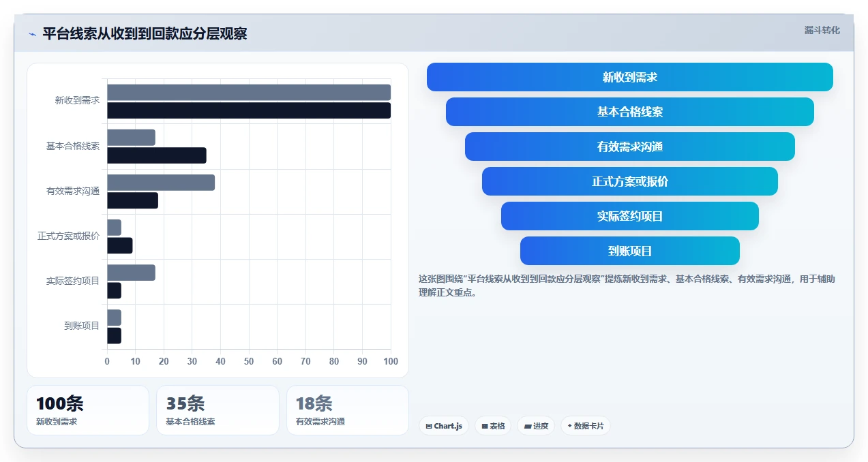This screenshot has width=868, height=462.
Task: Click the description paragraph below the funnel
Action: tap(627, 286)
